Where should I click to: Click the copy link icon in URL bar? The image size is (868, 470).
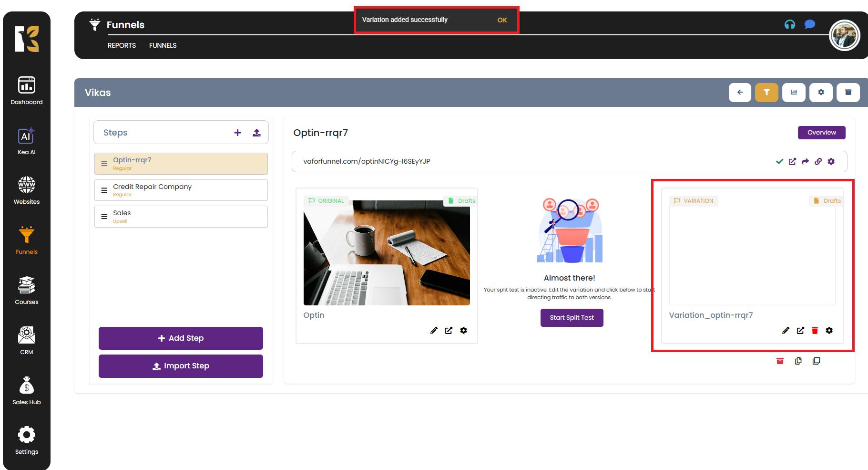818,161
